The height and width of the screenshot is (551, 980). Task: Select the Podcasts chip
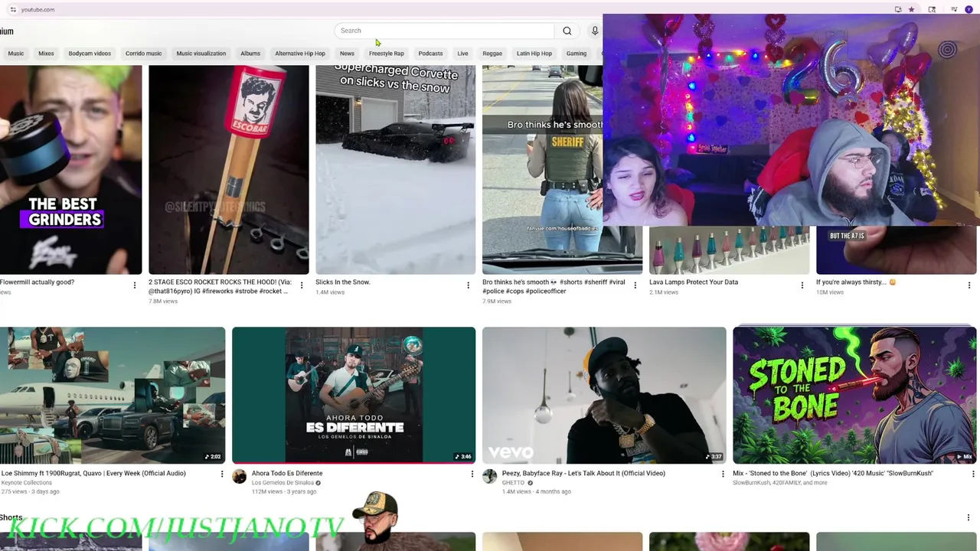click(x=430, y=54)
